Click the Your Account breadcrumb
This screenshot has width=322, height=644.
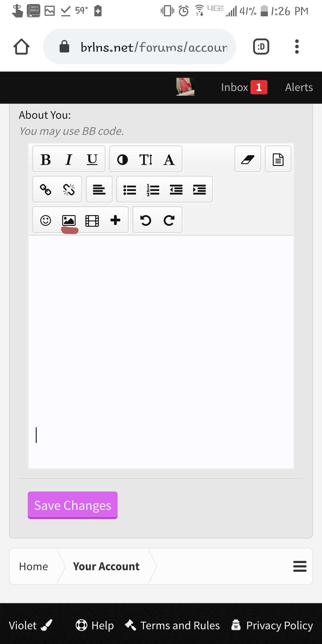point(106,566)
